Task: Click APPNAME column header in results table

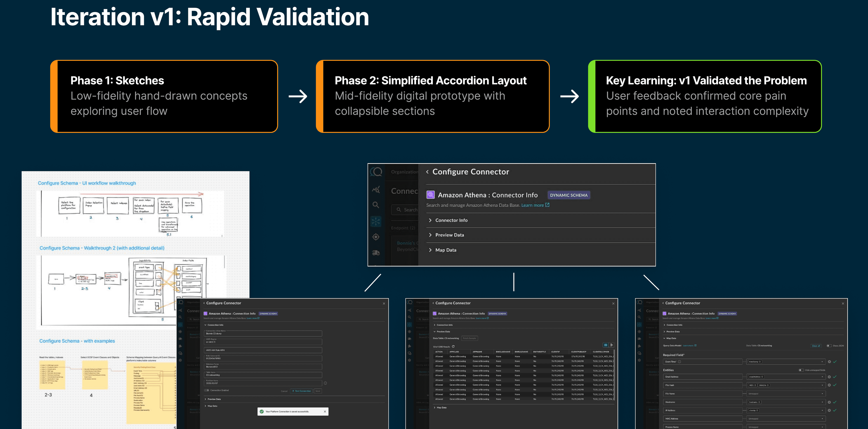Action: 477,352
